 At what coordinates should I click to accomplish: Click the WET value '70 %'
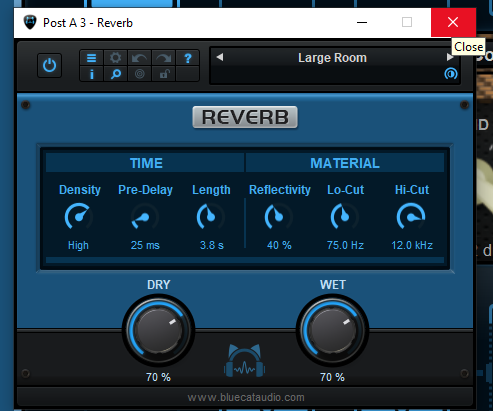click(x=332, y=377)
